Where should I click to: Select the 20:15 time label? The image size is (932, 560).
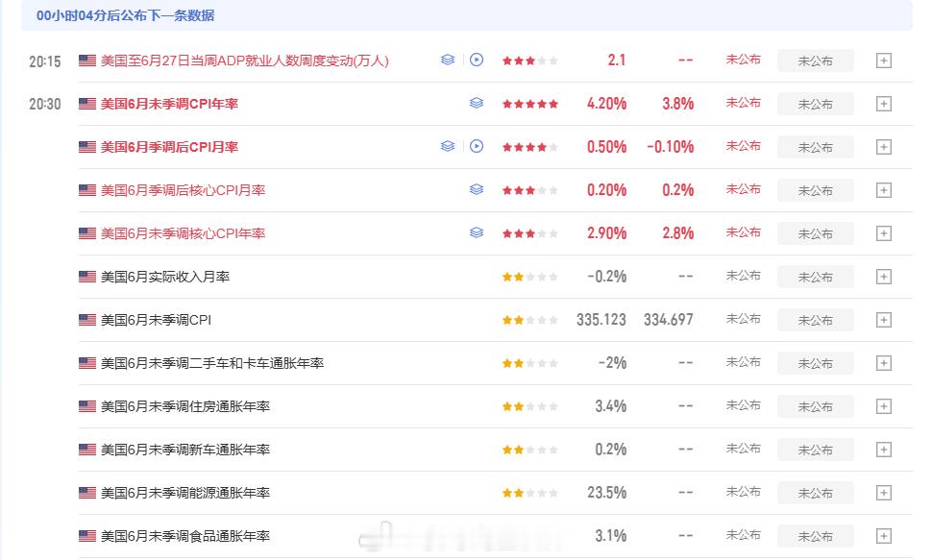point(45,61)
